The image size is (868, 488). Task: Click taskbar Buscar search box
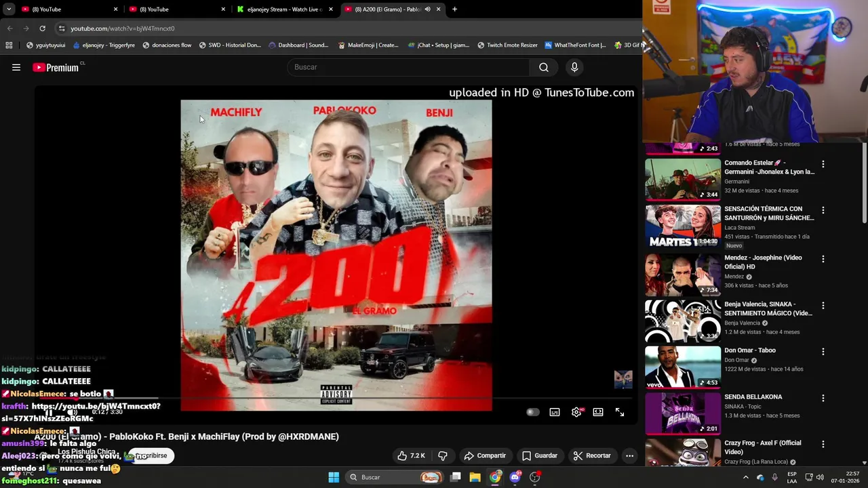395,477
